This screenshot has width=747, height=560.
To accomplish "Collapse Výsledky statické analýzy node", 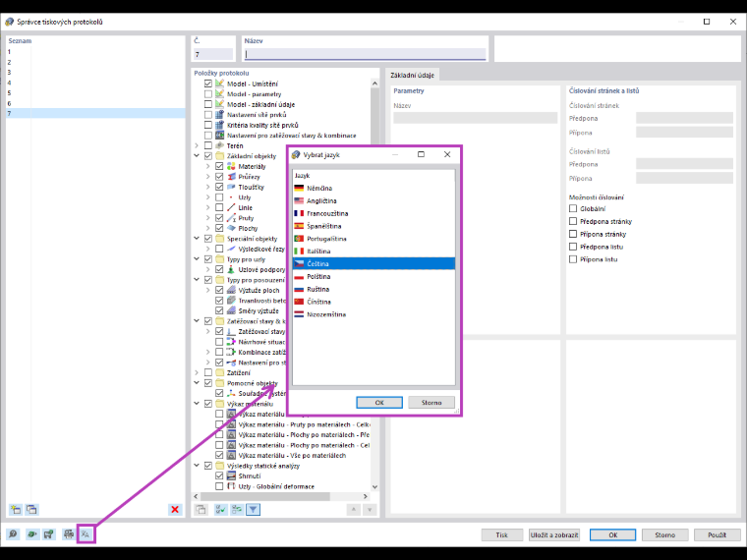I will tap(197, 466).
